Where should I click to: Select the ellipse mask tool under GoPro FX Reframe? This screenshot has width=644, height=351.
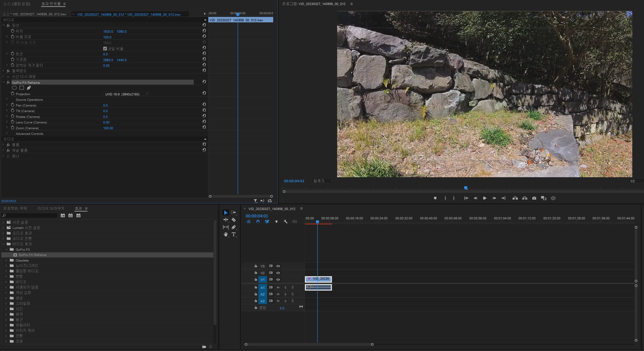(x=14, y=88)
